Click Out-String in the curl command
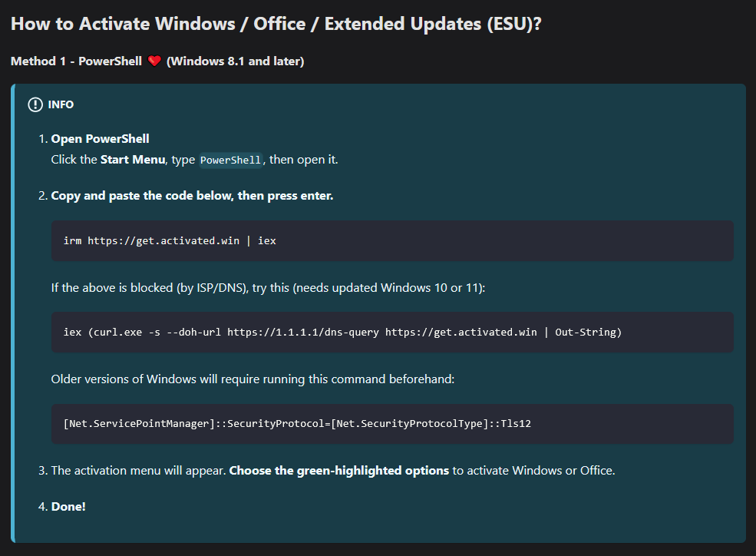Image resolution: width=756 pixels, height=556 pixels. [x=588, y=333]
